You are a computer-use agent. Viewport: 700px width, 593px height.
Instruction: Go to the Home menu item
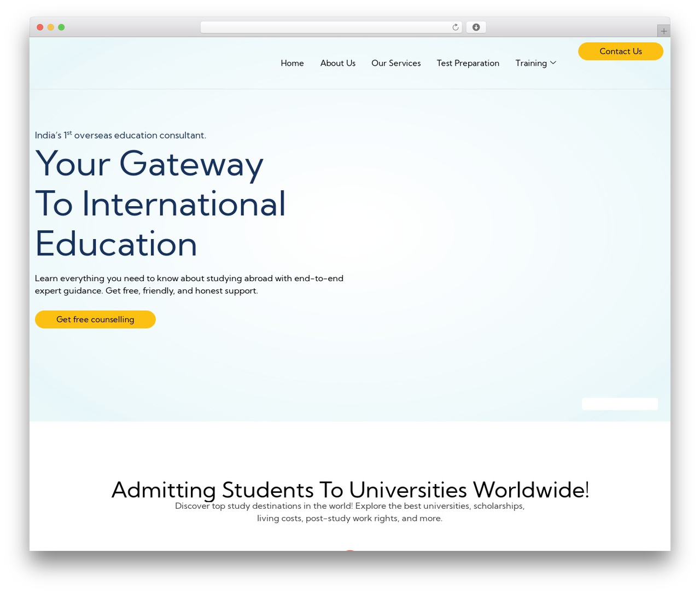(292, 63)
